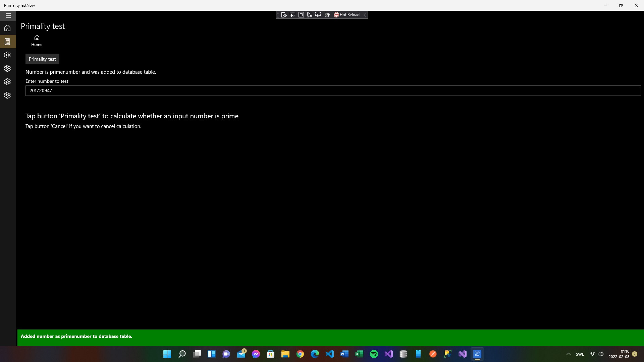Select the calculator page sidebar icon
Image resolution: width=644 pixels, height=362 pixels.
[x=7, y=42]
